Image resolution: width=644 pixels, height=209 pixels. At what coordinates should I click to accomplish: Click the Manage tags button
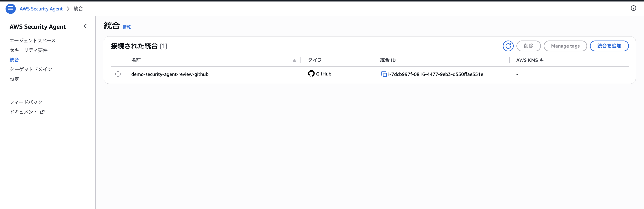click(565, 46)
